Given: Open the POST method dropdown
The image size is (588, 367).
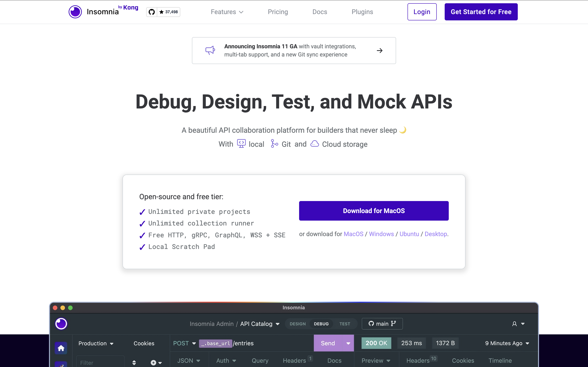Looking at the screenshot, I should coord(184,343).
